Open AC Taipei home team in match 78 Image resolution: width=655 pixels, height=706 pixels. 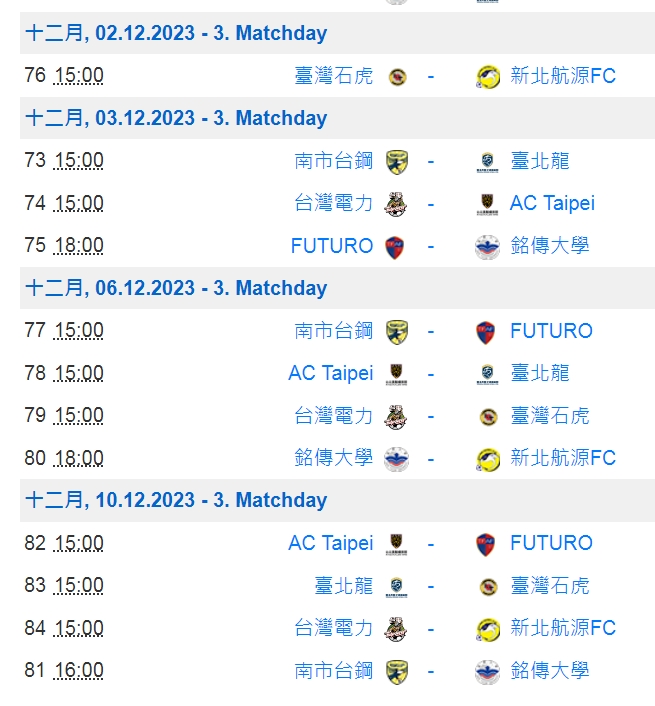click(x=331, y=373)
